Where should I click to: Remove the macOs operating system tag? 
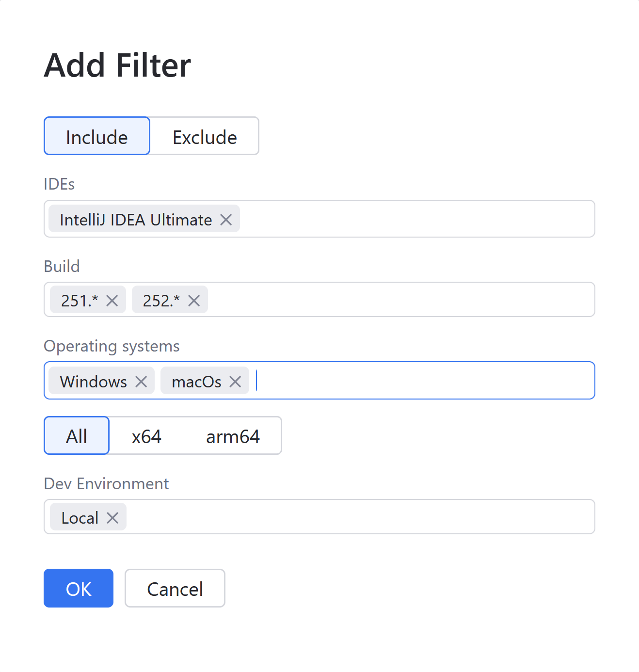coord(236,381)
